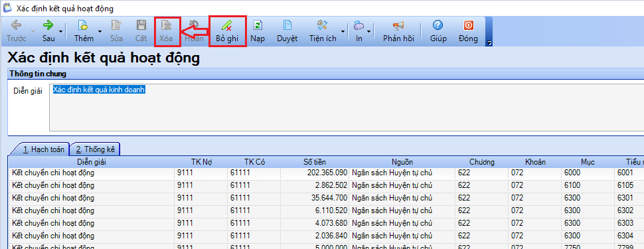This screenshot has width=644, height=249.
Task: Click the Xóa delete button
Action: (166, 31)
